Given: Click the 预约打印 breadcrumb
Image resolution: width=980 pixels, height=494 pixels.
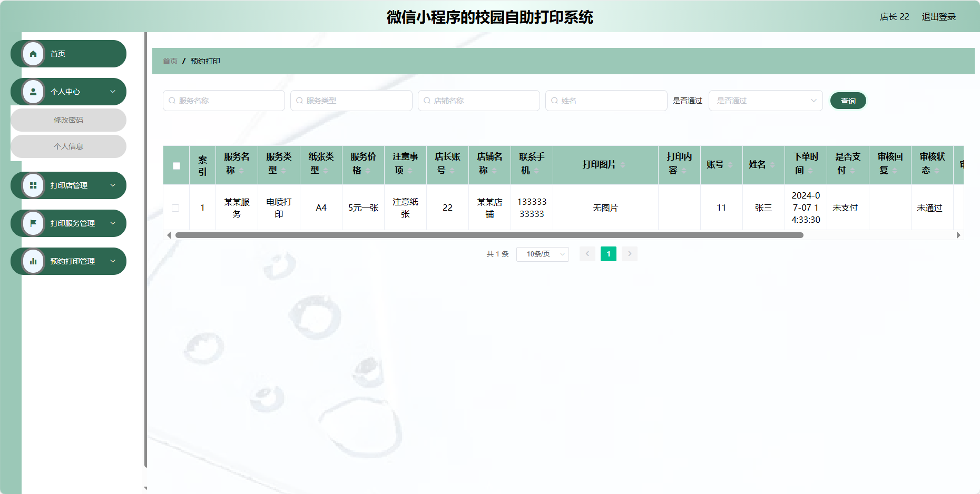Looking at the screenshot, I should point(205,61).
